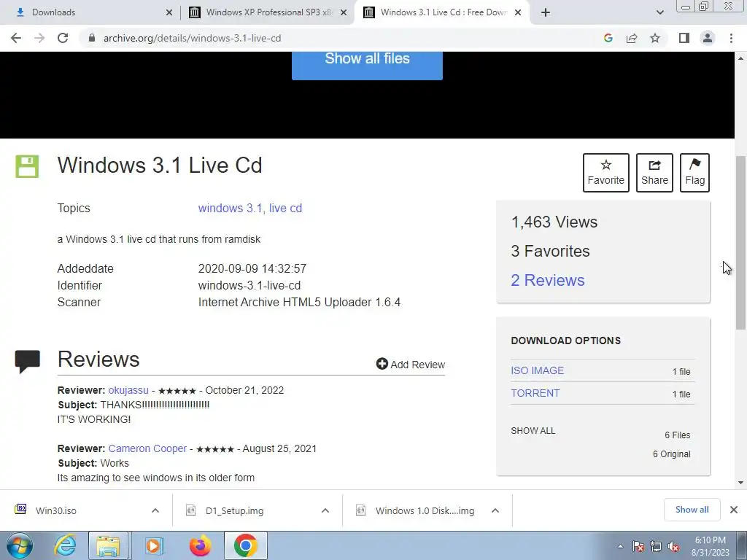
Task: Click the 3 Favorites text
Action: coord(550,251)
